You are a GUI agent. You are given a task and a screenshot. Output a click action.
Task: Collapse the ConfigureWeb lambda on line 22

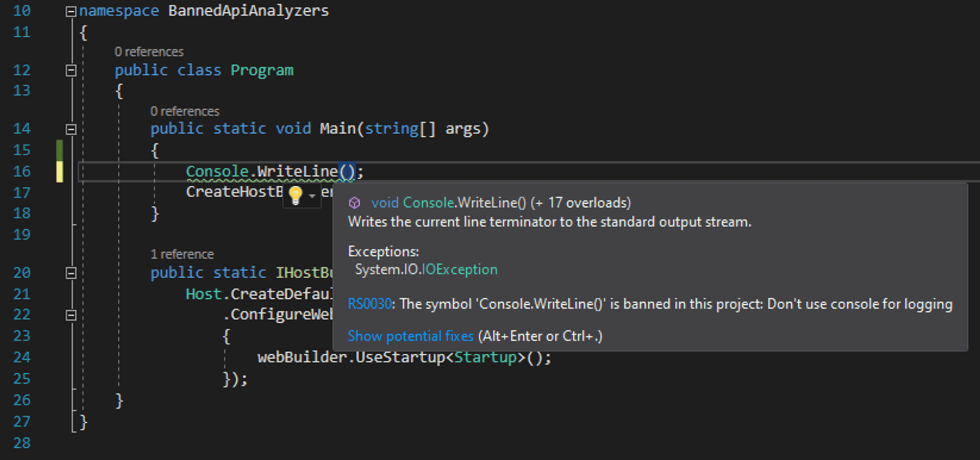71,314
